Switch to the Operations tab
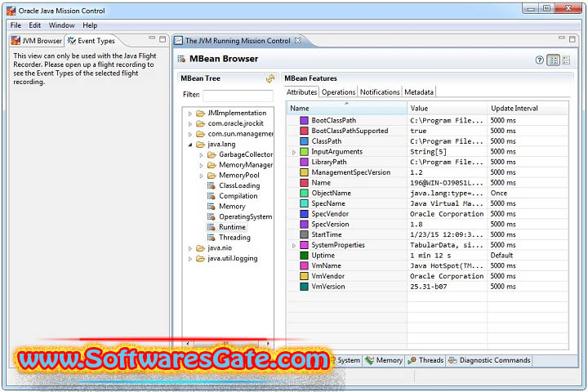The height and width of the screenshot is (392, 588). (338, 92)
